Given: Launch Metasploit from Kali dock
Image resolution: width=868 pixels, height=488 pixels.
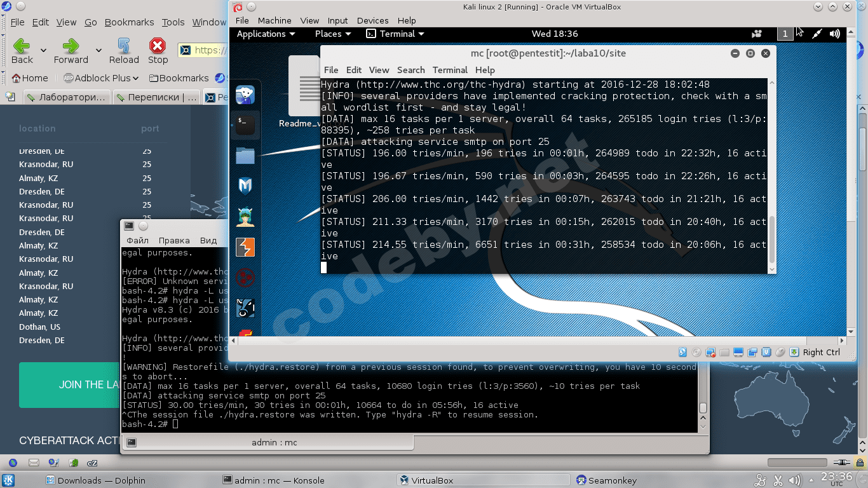Looking at the screenshot, I should coord(245,186).
